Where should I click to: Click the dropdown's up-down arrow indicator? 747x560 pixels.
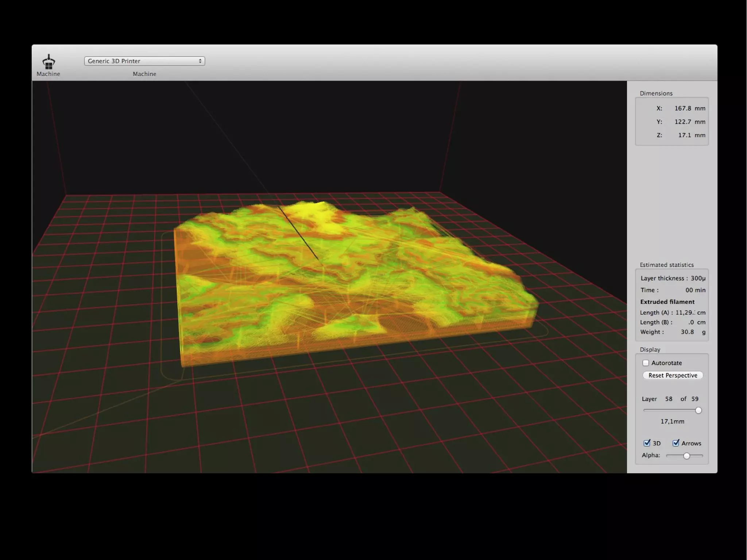[x=200, y=61]
